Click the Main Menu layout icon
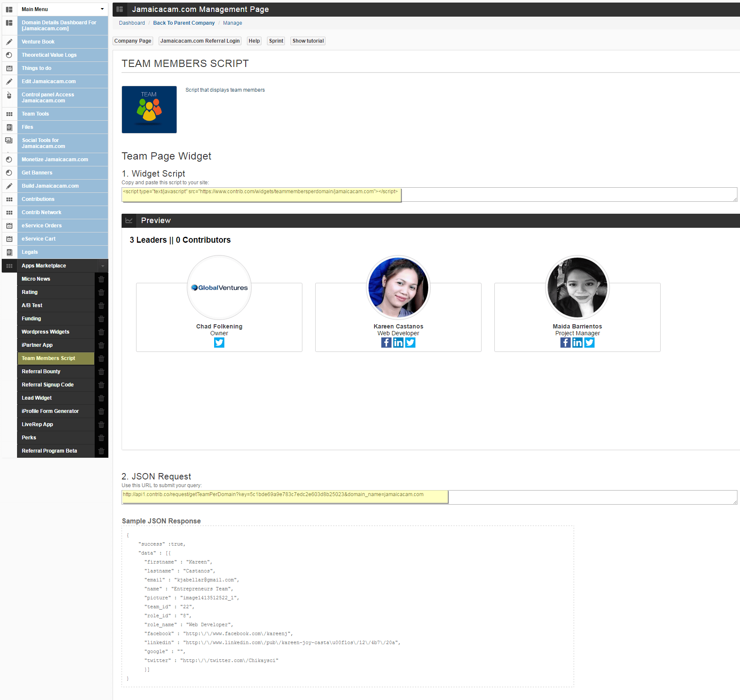This screenshot has height=700, width=740. [9, 9]
